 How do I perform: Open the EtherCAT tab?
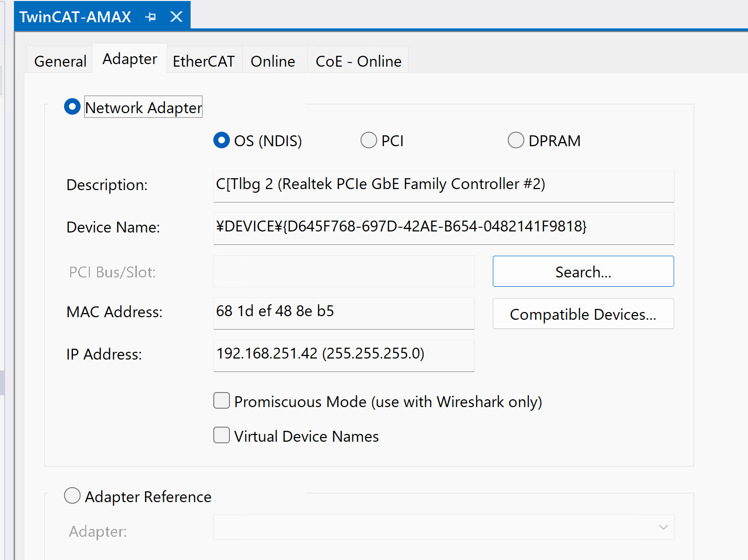[204, 61]
